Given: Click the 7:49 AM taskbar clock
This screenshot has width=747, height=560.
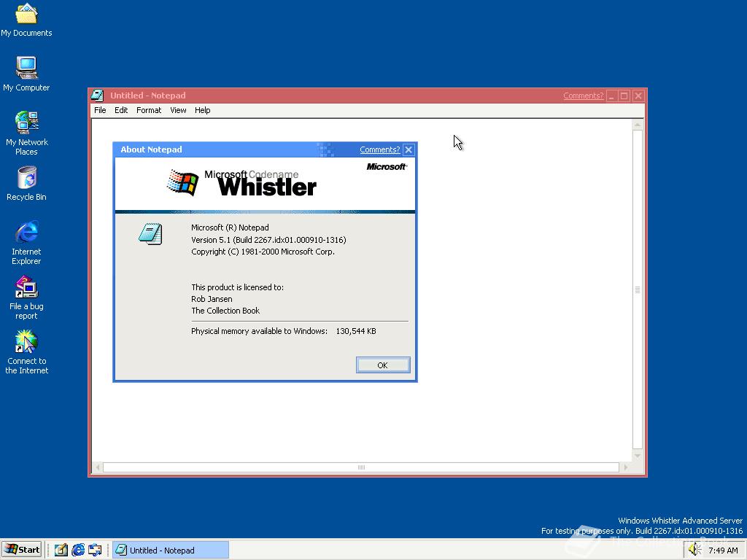Looking at the screenshot, I should (x=723, y=551).
